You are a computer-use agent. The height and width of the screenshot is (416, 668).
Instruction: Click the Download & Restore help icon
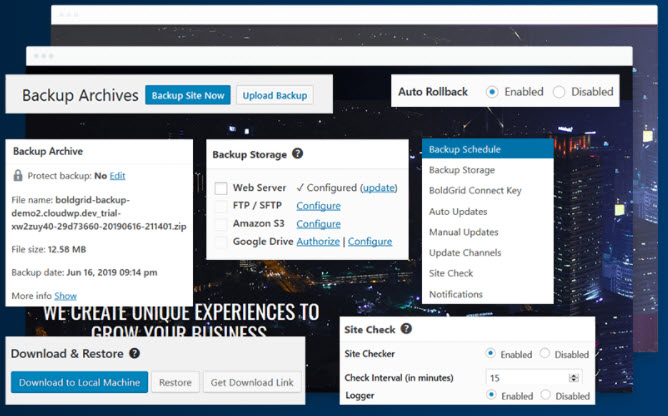(x=135, y=353)
